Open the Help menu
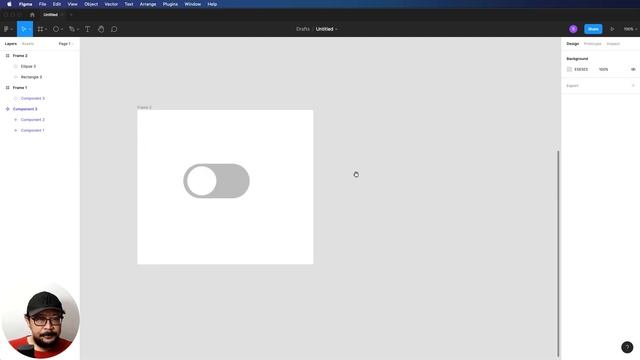This screenshot has height=360, width=640. pos(212,4)
